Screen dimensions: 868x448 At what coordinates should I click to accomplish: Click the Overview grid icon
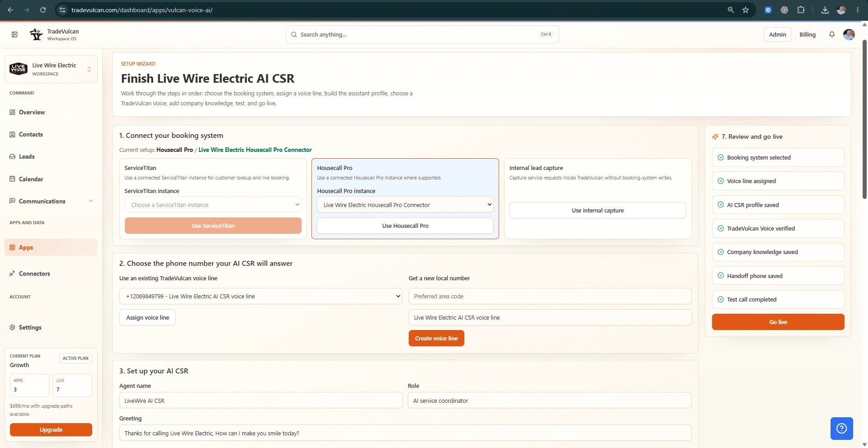click(x=12, y=112)
